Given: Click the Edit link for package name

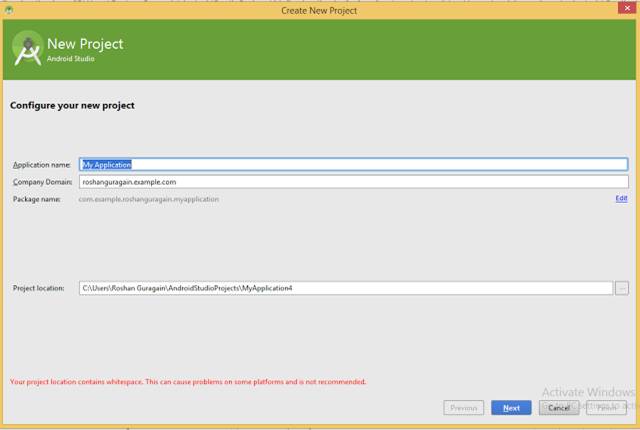Looking at the screenshot, I should click(x=621, y=199).
